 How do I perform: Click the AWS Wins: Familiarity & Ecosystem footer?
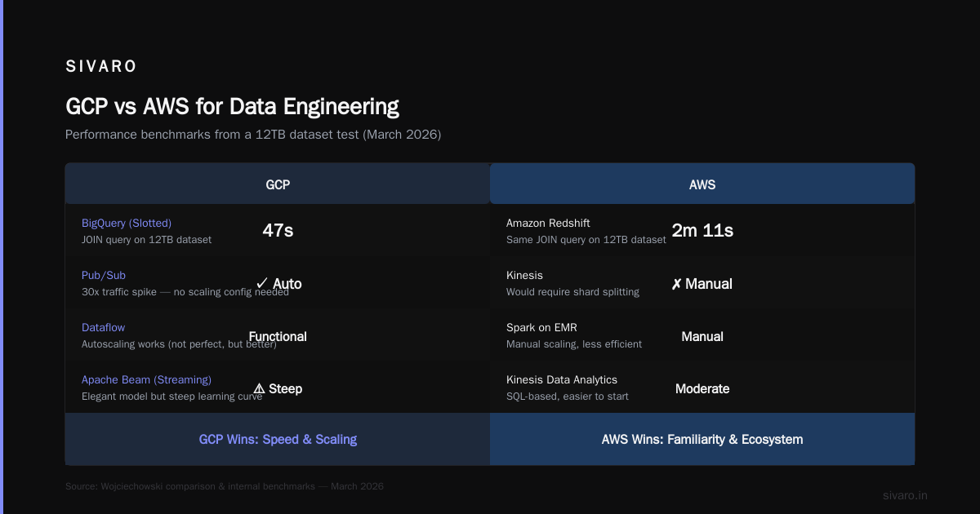[x=702, y=439]
